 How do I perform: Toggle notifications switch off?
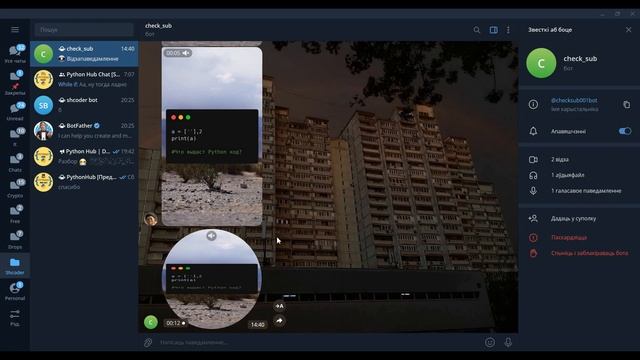pyautogui.click(x=624, y=131)
